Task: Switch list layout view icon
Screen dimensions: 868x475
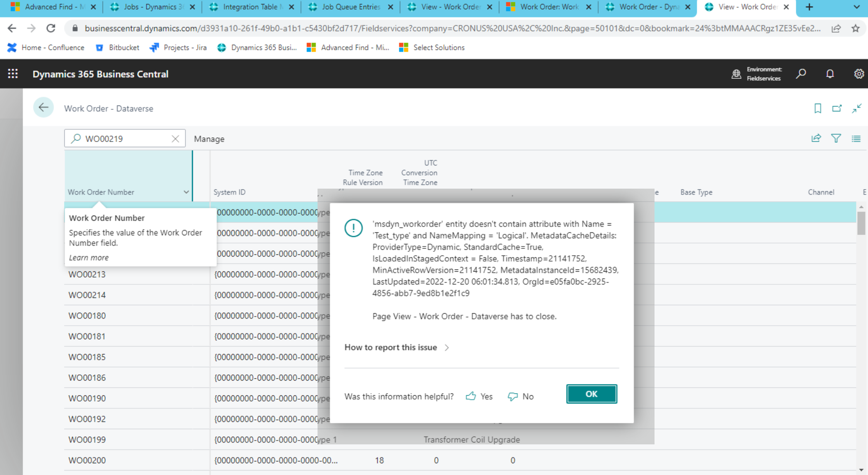Action: tap(856, 139)
